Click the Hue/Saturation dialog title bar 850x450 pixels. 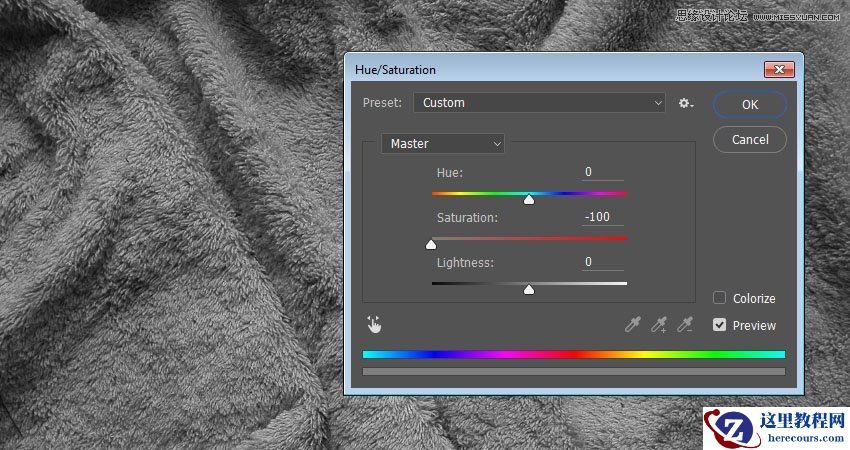tap(550, 70)
